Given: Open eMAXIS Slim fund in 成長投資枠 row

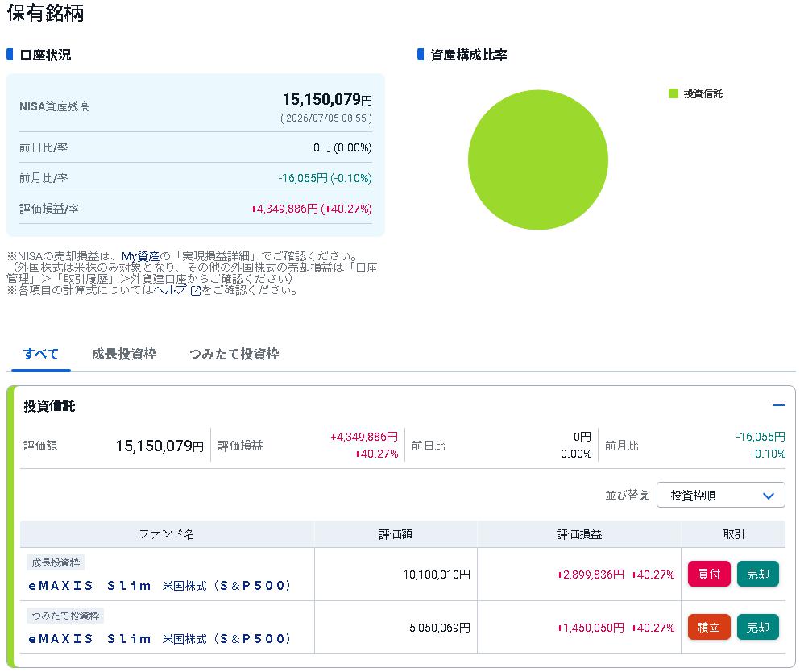Looking at the screenshot, I should tap(160, 585).
